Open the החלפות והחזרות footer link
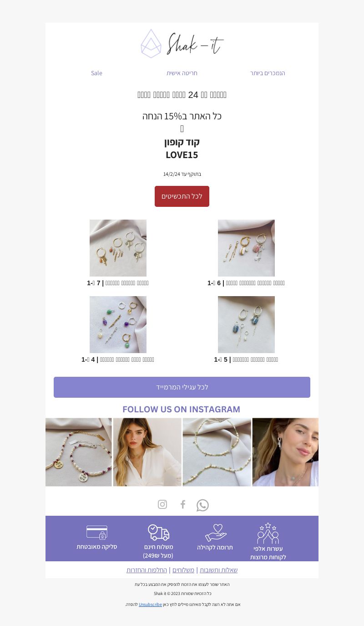The height and width of the screenshot is (626, 364). coord(147,570)
